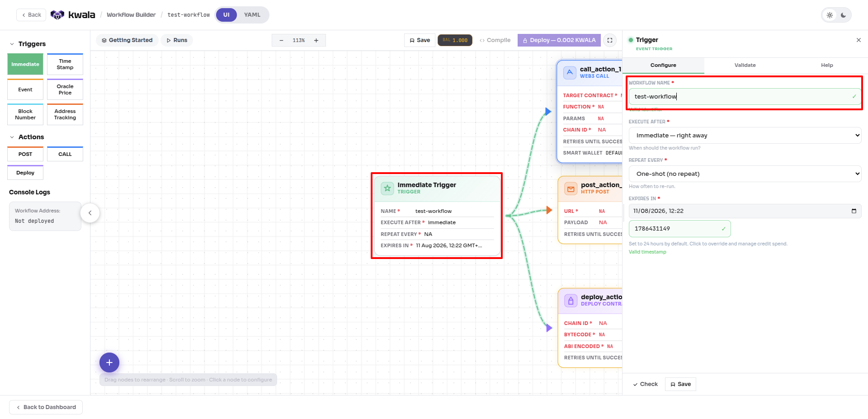The width and height of the screenshot is (868, 419).
Task: Open the Runs view
Action: [177, 40]
